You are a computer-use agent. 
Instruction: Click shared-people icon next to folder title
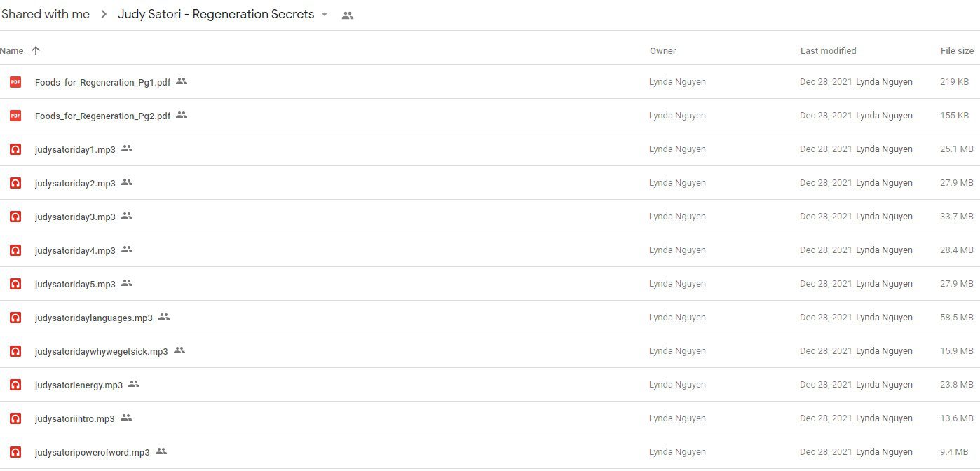348,15
